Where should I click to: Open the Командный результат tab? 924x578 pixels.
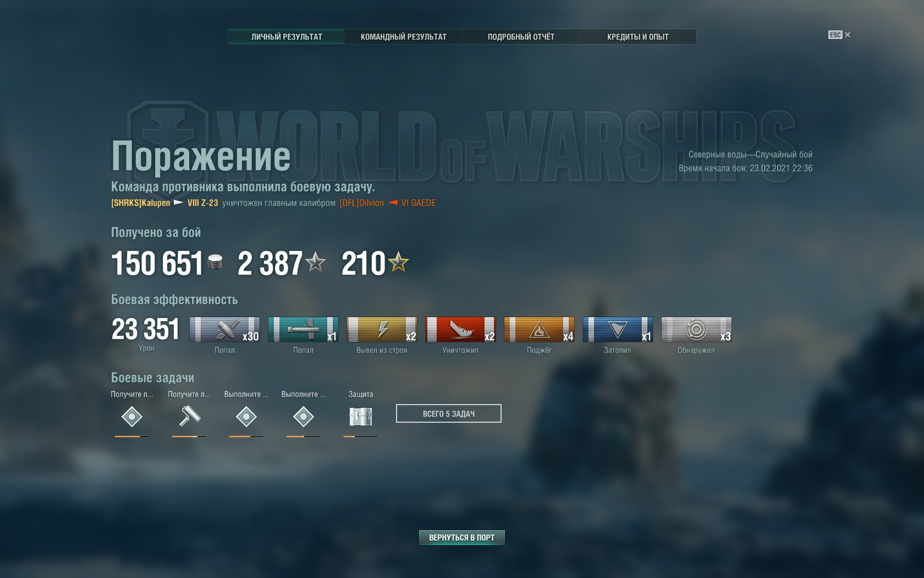click(x=403, y=37)
